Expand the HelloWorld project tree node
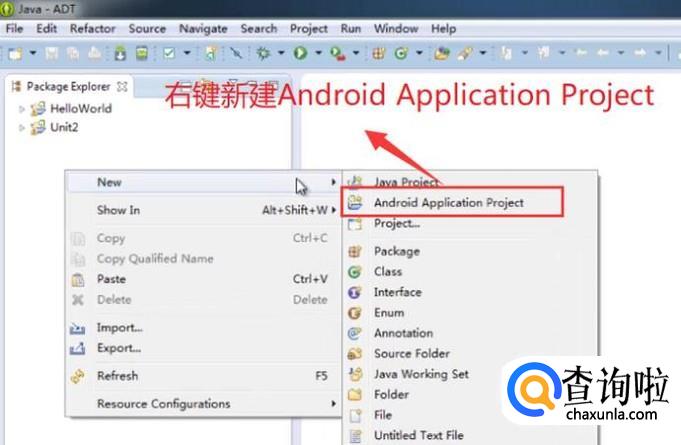This screenshot has height=445, width=681. tap(21, 109)
